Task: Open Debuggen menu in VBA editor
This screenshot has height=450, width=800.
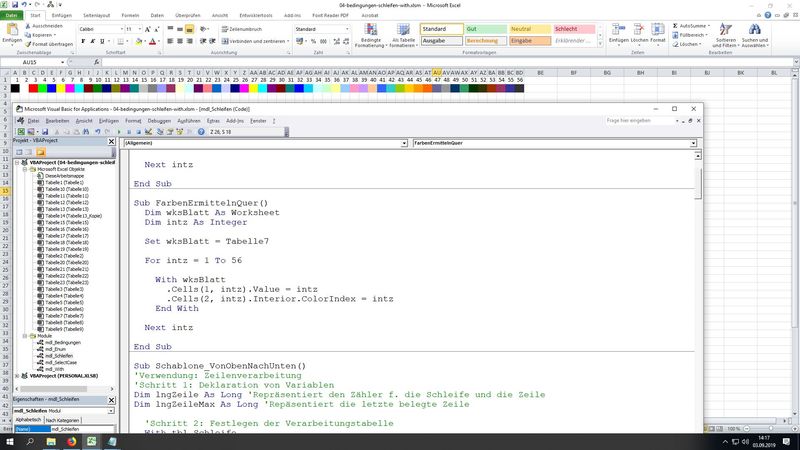Action: click(159, 121)
